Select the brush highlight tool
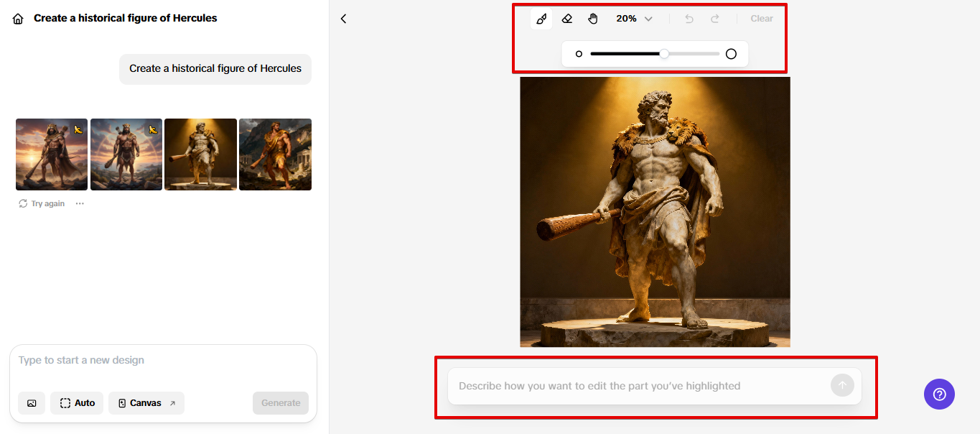Image resolution: width=980 pixels, height=434 pixels. [x=541, y=19]
